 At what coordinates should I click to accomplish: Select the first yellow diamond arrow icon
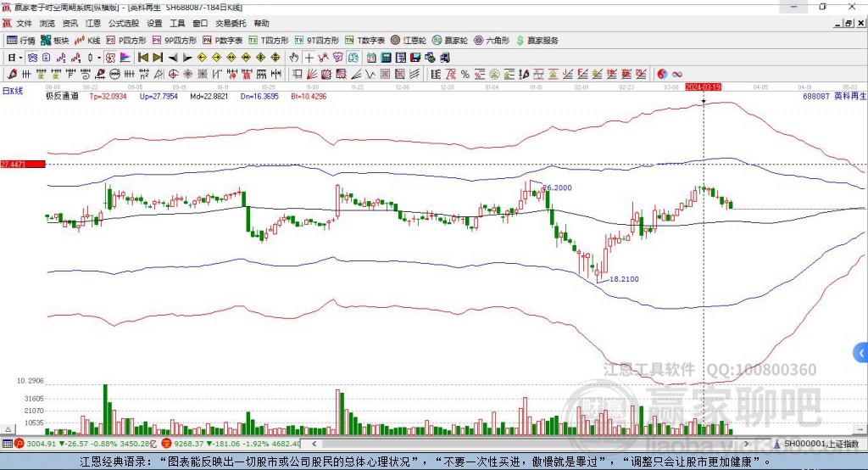[202, 58]
